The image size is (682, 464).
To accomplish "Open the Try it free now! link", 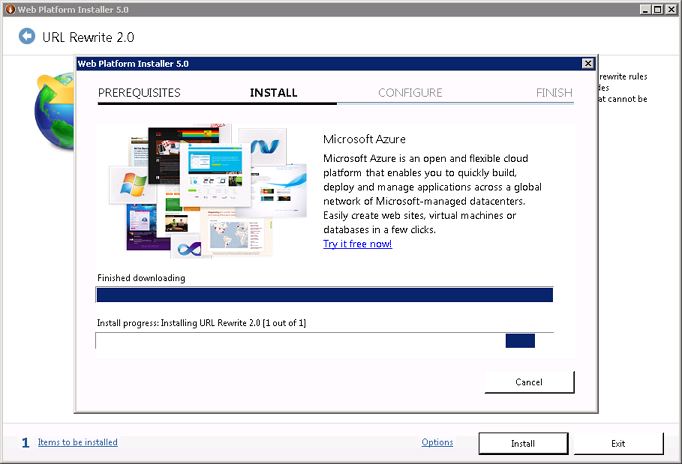I will (358, 244).
